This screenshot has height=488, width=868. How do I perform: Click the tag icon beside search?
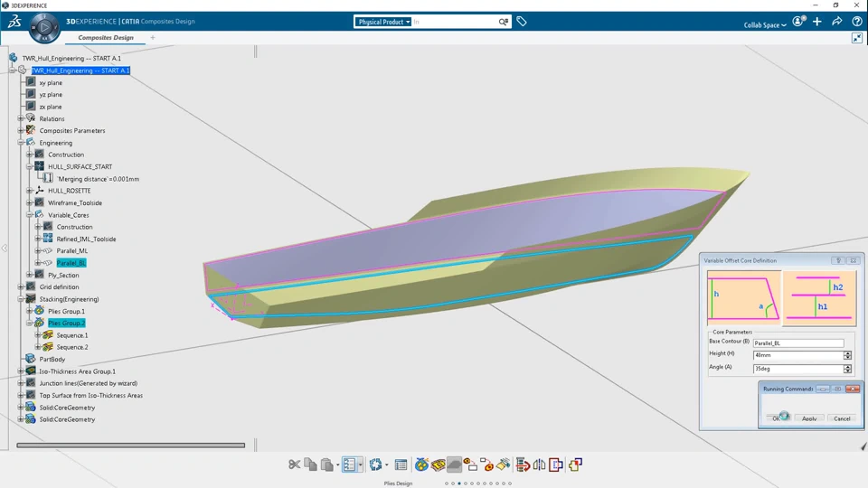pyautogui.click(x=522, y=22)
